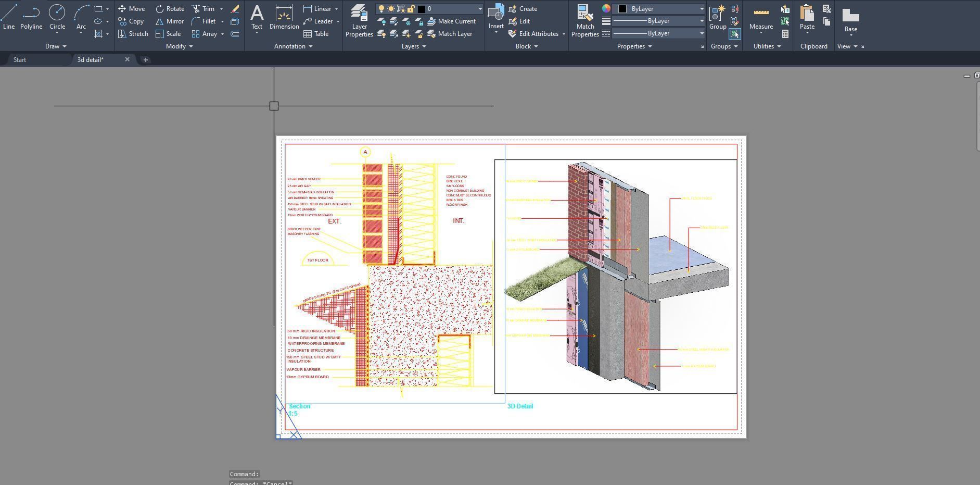980x485 pixels.
Task: Toggle group selection on/off
Action: [734, 34]
